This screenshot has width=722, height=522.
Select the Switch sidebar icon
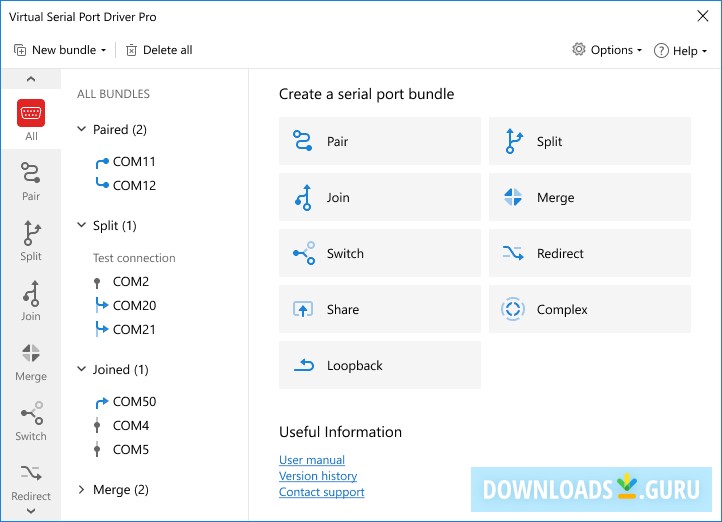tap(32, 413)
